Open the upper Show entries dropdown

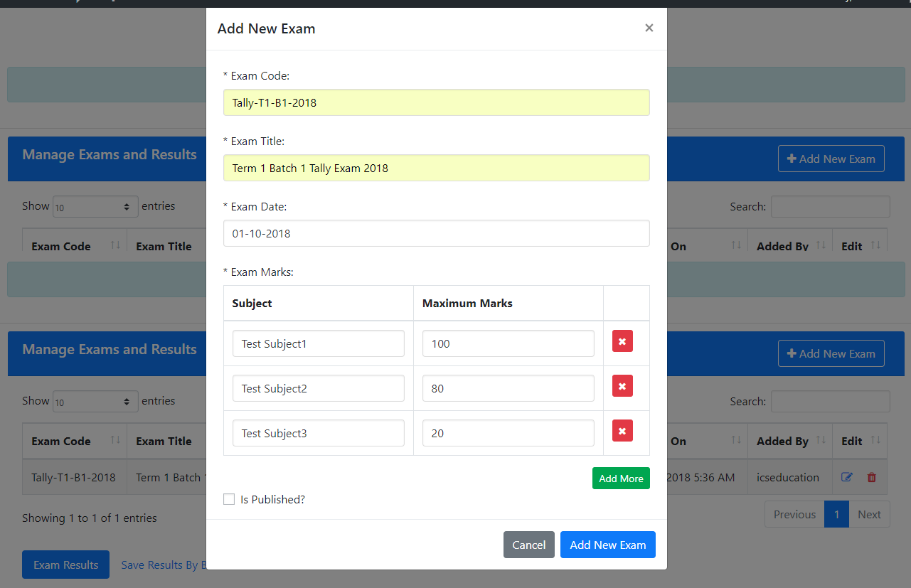pyautogui.click(x=95, y=207)
